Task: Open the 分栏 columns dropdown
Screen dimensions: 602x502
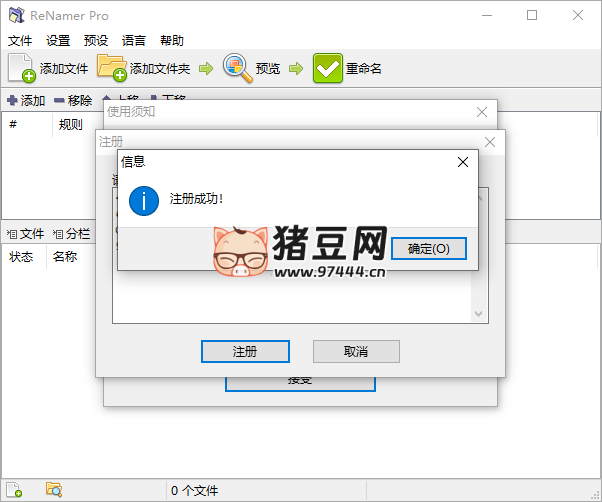Action: (x=71, y=234)
